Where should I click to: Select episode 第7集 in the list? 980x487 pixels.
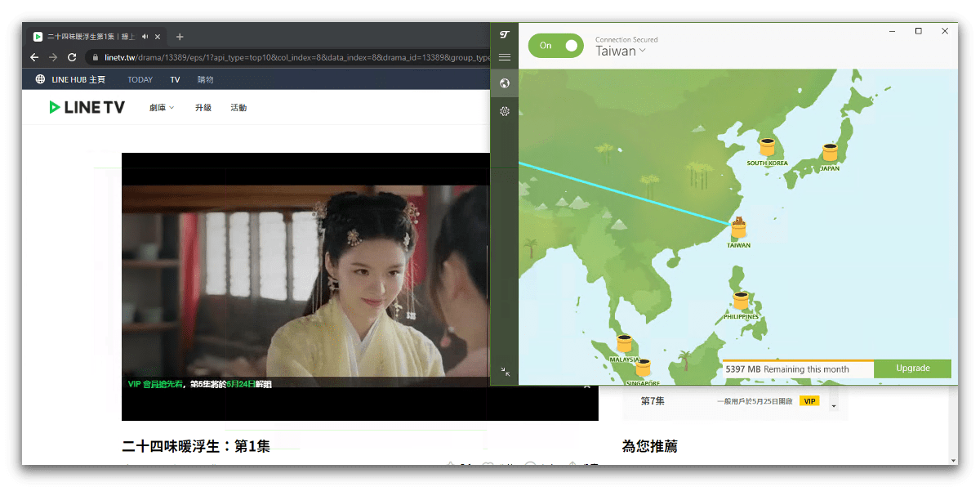click(x=653, y=401)
